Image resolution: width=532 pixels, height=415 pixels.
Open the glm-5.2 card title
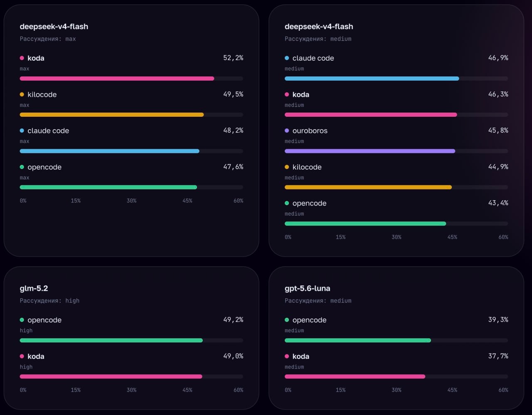coord(34,288)
